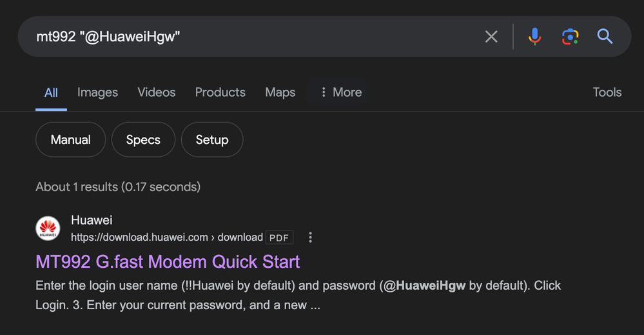Click the download.huawei.com URL breadcrumb

point(166,238)
